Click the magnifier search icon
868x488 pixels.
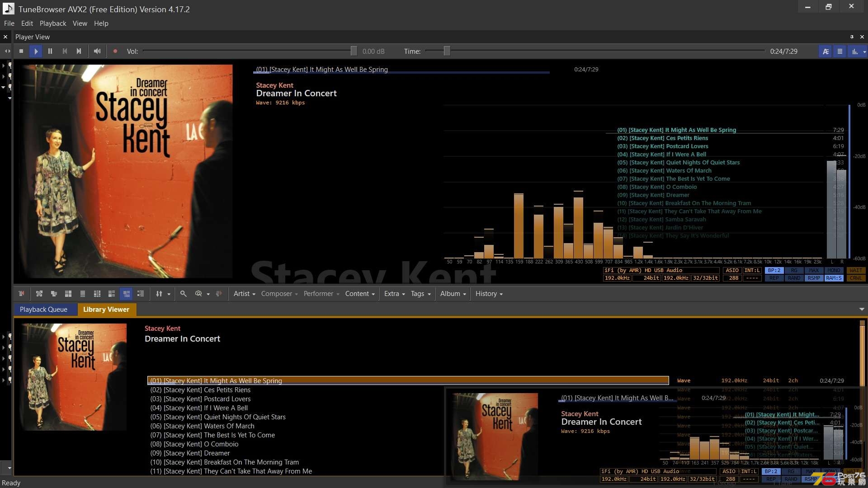184,294
